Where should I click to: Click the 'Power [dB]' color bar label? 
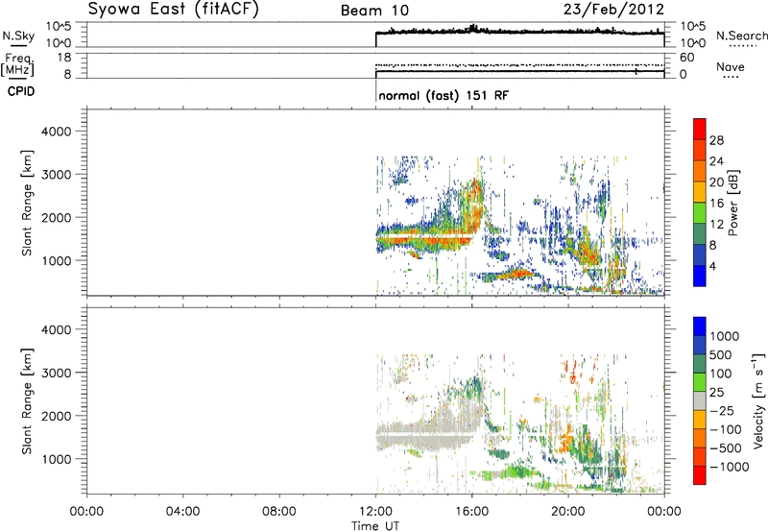click(732, 203)
